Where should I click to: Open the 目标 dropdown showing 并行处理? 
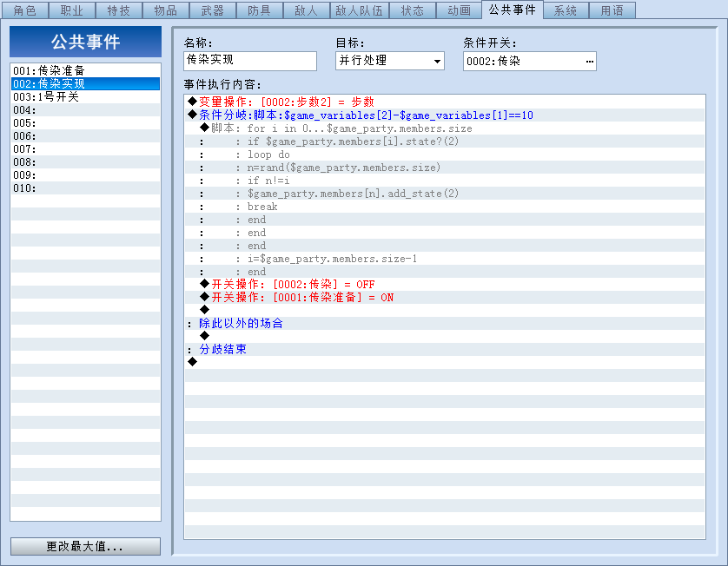click(389, 61)
